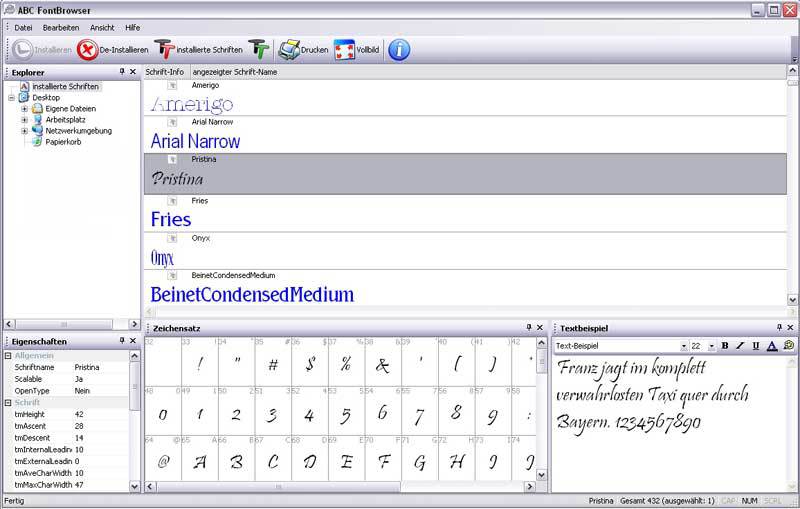
Task: Expand the Eigene Dateien node
Action: [24, 109]
